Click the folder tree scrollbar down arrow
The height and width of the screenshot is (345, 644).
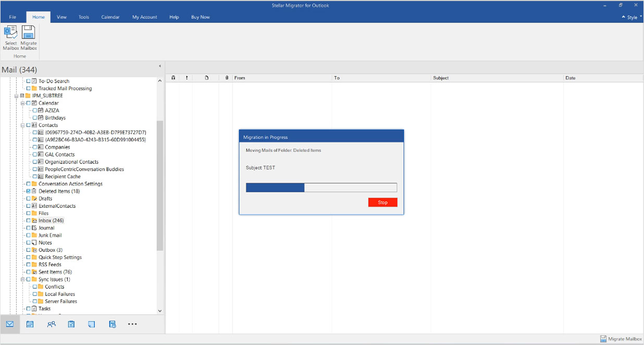(x=160, y=311)
